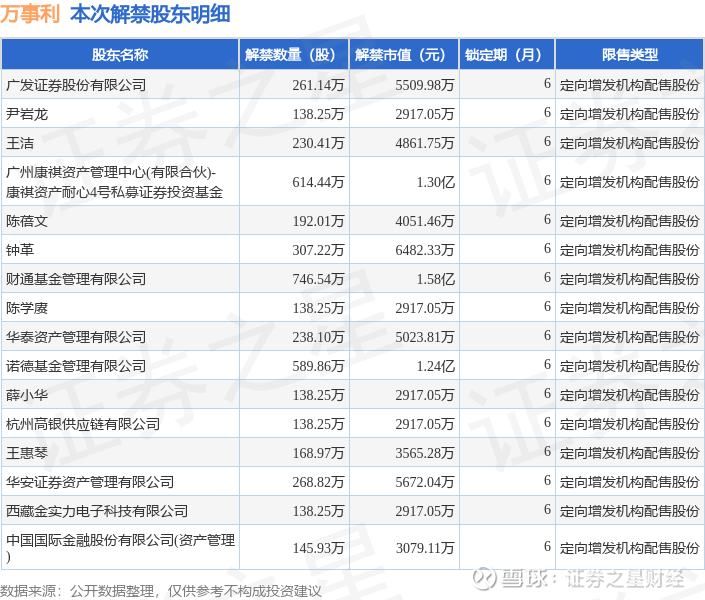This screenshot has width=705, height=600.
Task: Click share count 230.41万
Action: tap(318, 143)
